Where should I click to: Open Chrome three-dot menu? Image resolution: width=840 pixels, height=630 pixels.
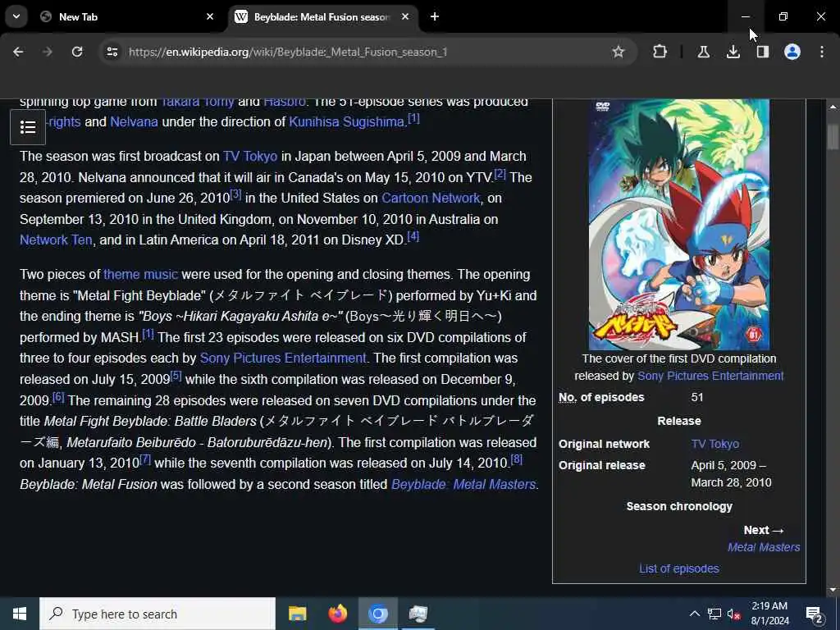tap(822, 52)
